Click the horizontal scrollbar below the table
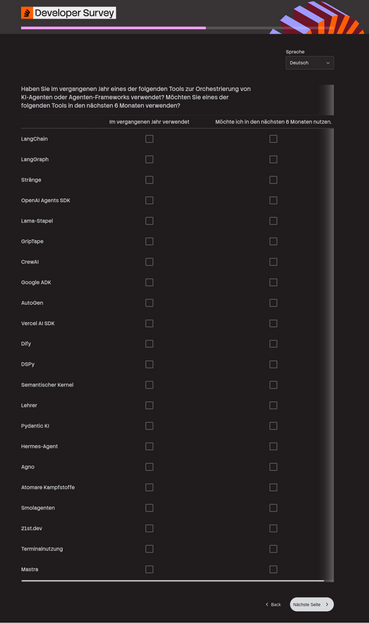 click(173, 580)
